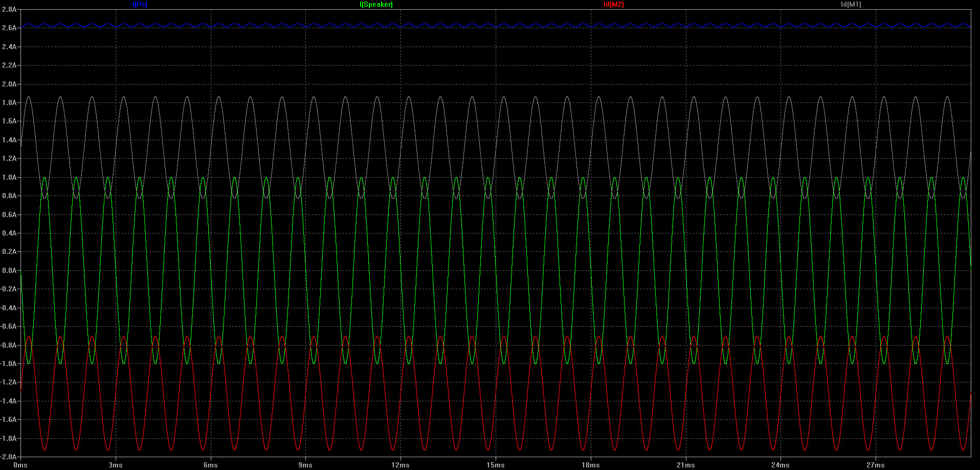Viewport: 980px width, 470px height.
Task: Click the -0.6A vertical axis label
Action: 9,326
